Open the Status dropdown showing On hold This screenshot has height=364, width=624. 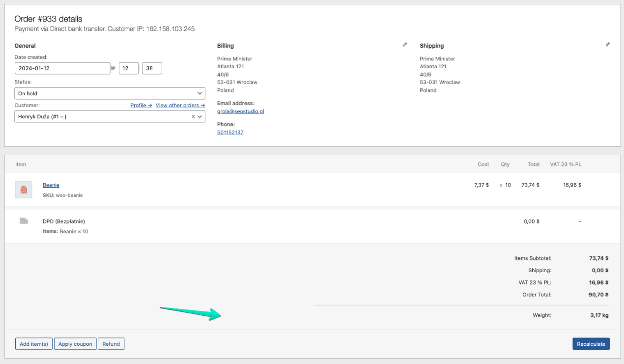pyautogui.click(x=110, y=93)
